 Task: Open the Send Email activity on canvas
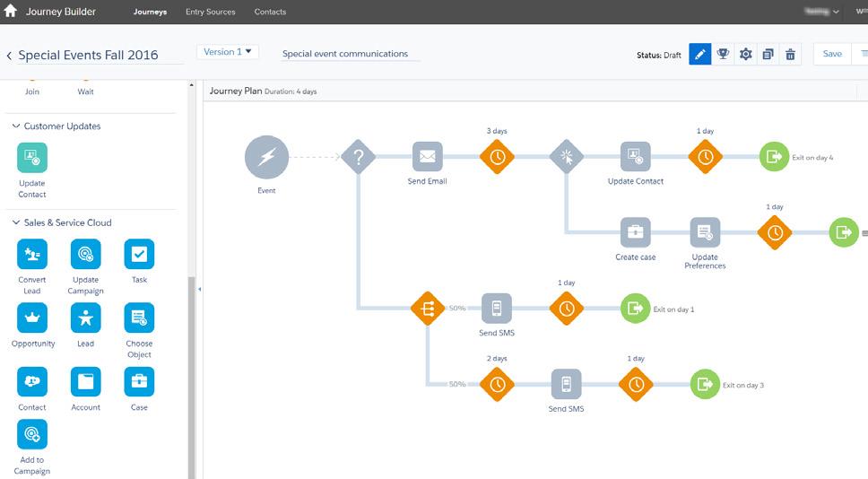pos(428,157)
